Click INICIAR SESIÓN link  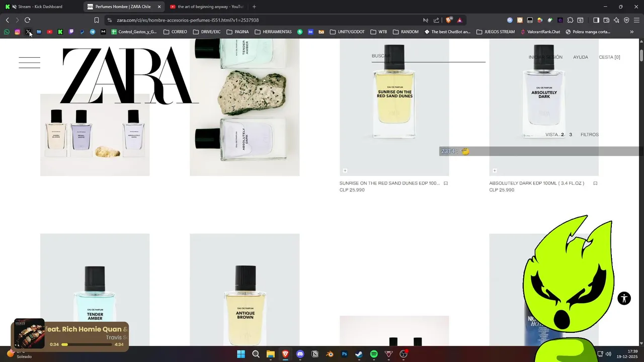pyautogui.click(x=545, y=57)
